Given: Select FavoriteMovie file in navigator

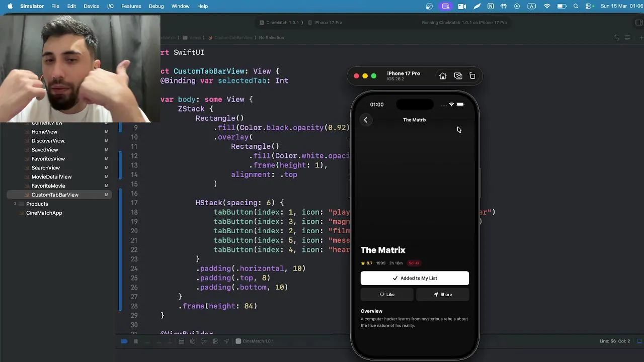Looking at the screenshot, I should [48, 186].
